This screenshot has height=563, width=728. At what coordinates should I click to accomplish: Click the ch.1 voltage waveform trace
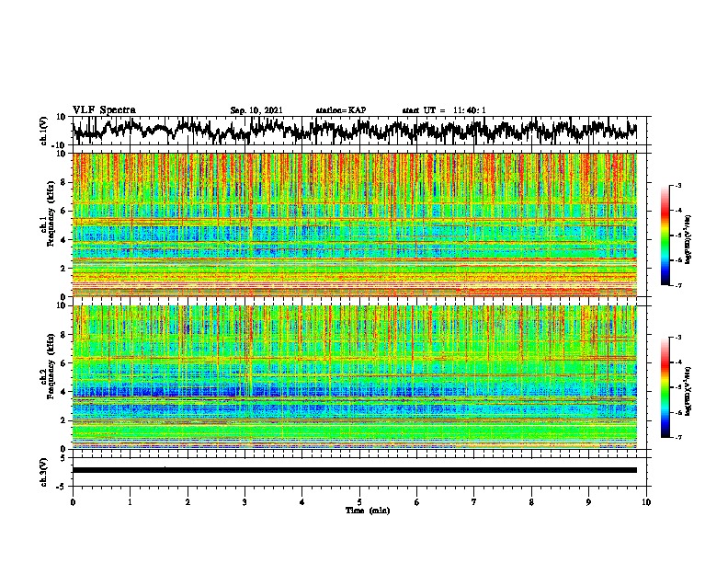(x=354, y=131)
